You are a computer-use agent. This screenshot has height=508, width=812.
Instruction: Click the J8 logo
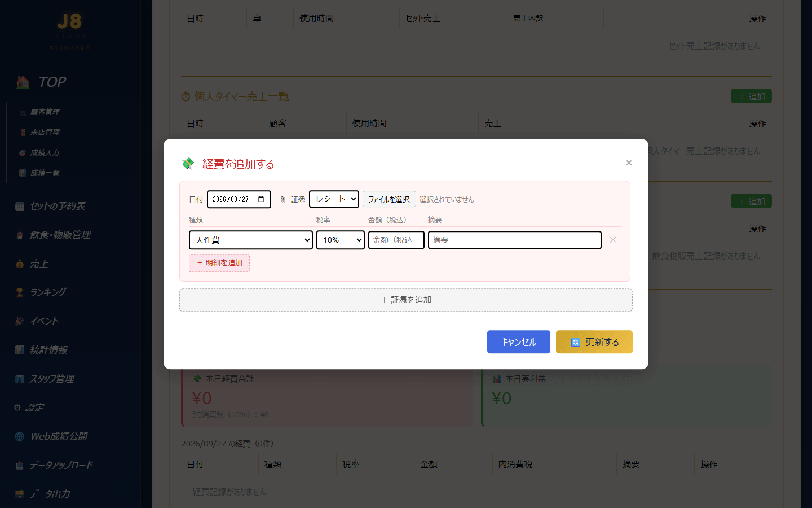(69, 21)
